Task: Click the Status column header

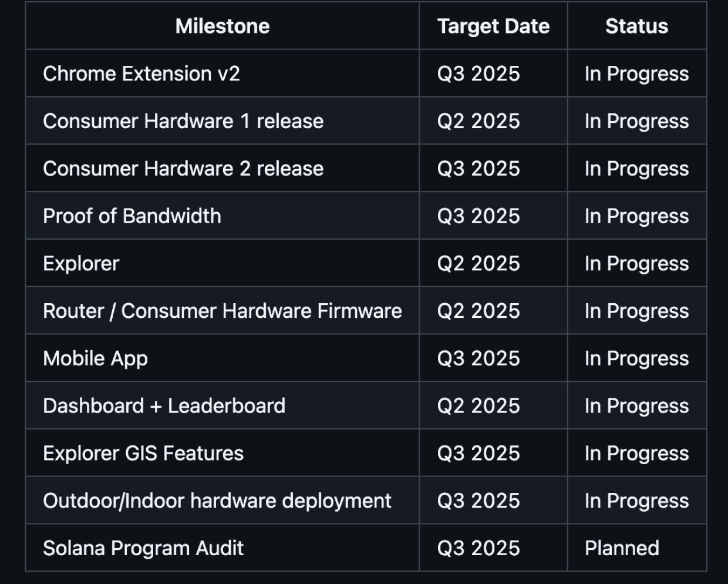Action: (636, 26)
